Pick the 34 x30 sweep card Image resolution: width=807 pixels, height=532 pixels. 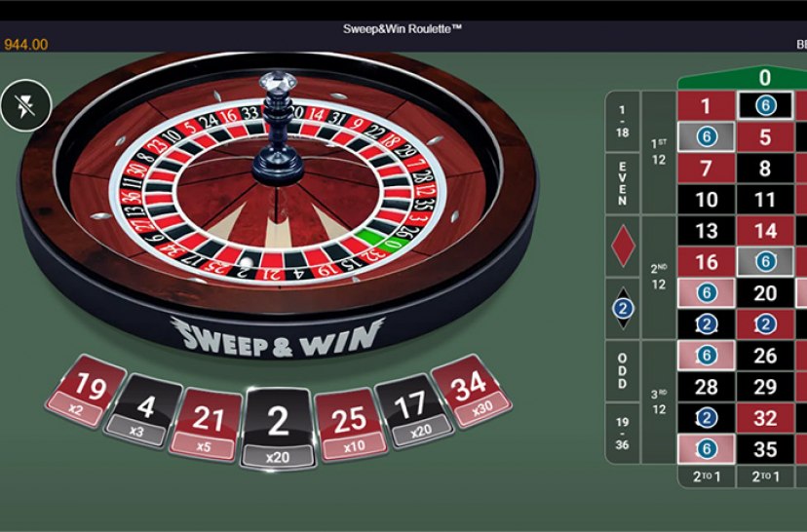[472, 391]
